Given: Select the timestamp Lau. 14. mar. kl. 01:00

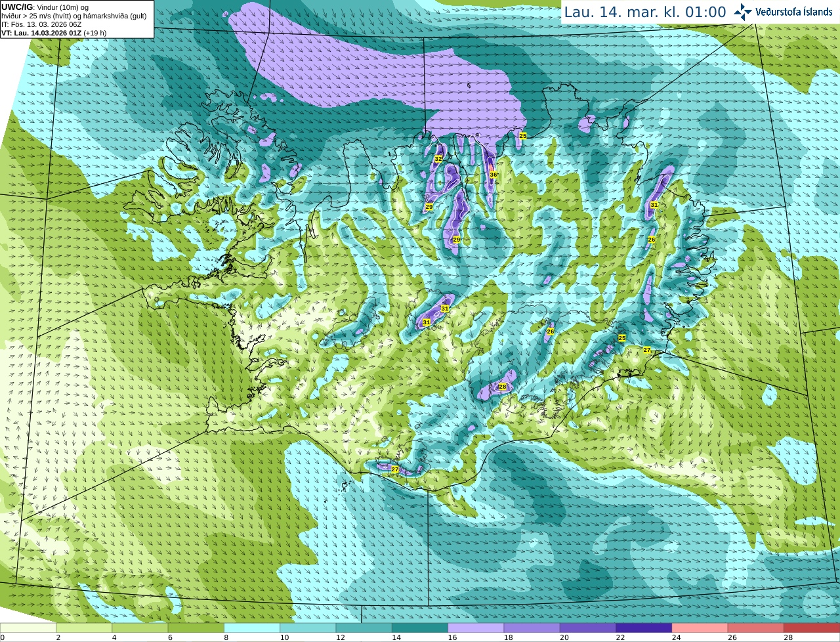Looking at the screenshot, I should [645, 12].
